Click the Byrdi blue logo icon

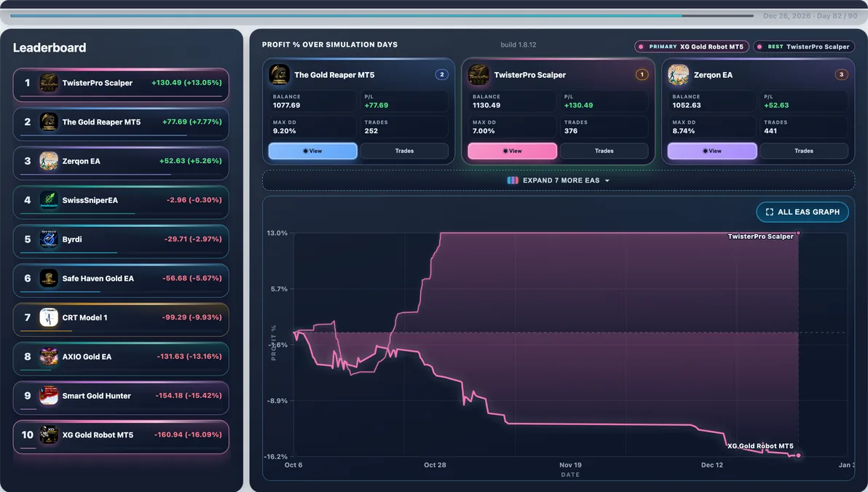click(49, 239)
